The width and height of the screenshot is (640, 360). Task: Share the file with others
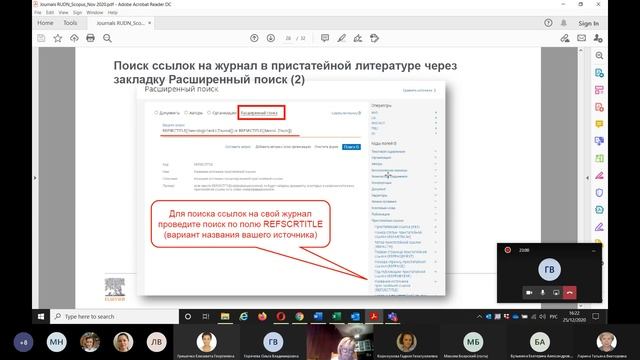click(598, 38)
